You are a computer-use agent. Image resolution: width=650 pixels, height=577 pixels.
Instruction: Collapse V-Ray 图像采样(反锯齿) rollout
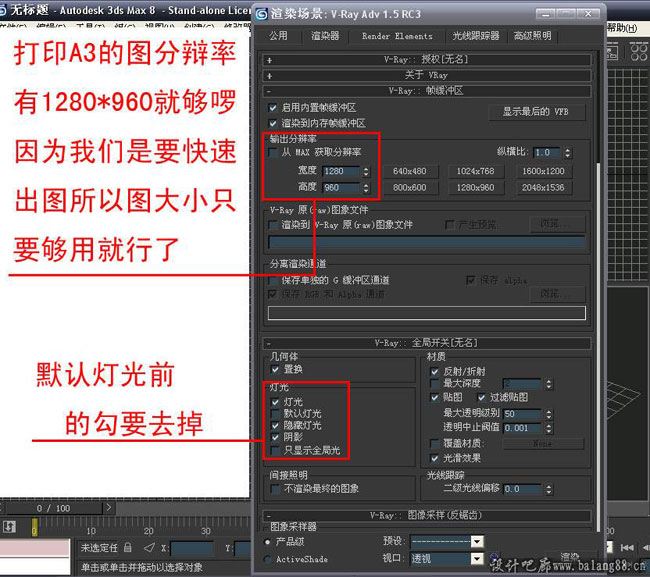[427, 516]
